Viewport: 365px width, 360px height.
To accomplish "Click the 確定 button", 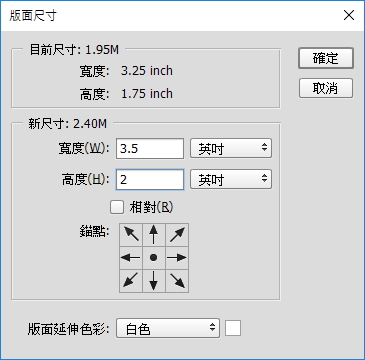I will (x=326, y=59).
